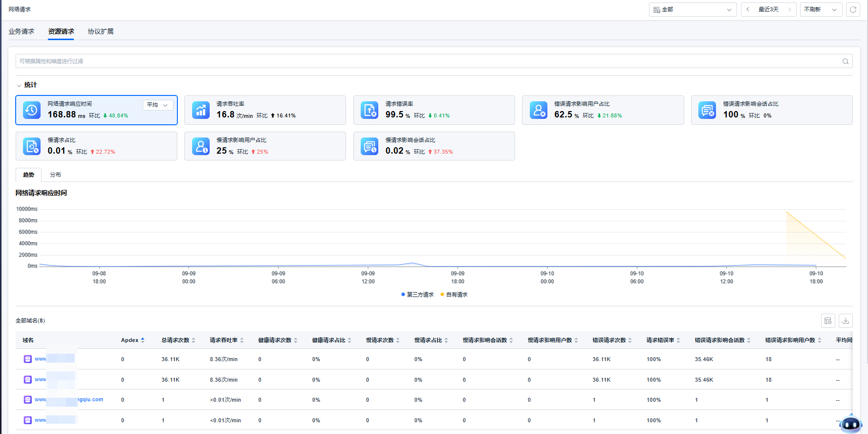The height and width of the screenshot is (434, 868).
Task: Click the search magnifier in filter box
Action: tap(845, 61)
